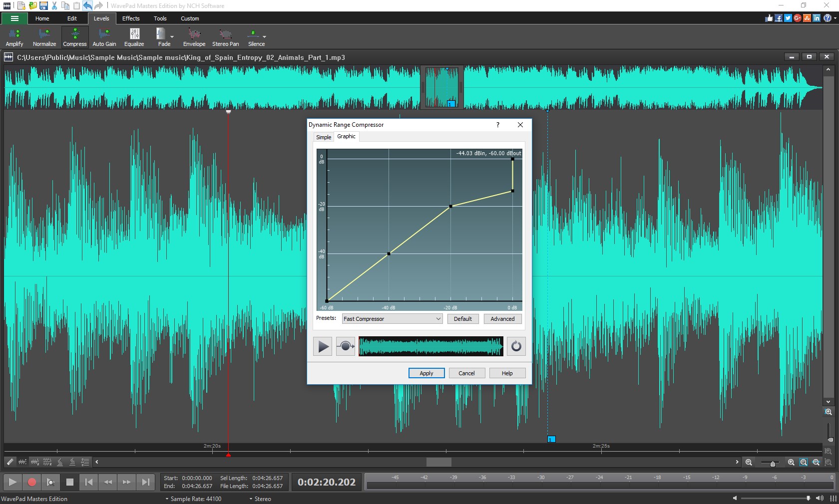Expand the Fade tool dropdown arrow
Screen dimensions: 839x504
(x=171, y=37)
